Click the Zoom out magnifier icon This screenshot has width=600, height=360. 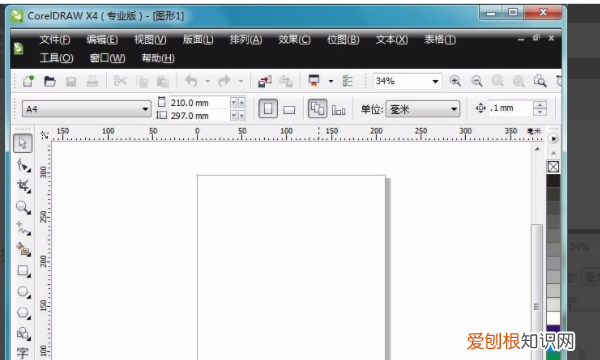coord(477,81)
